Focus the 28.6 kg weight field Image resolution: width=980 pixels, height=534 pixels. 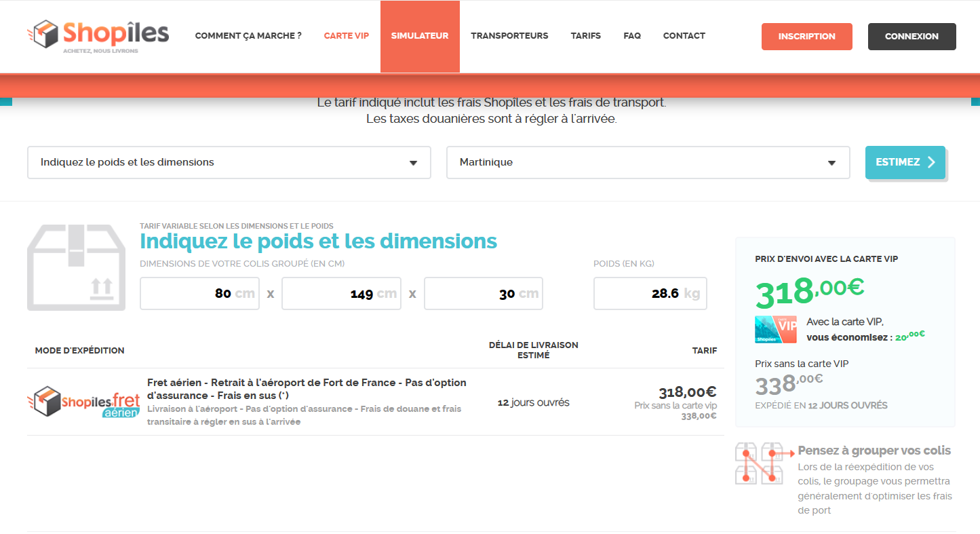pyautogui.click(x=650, y=294)
